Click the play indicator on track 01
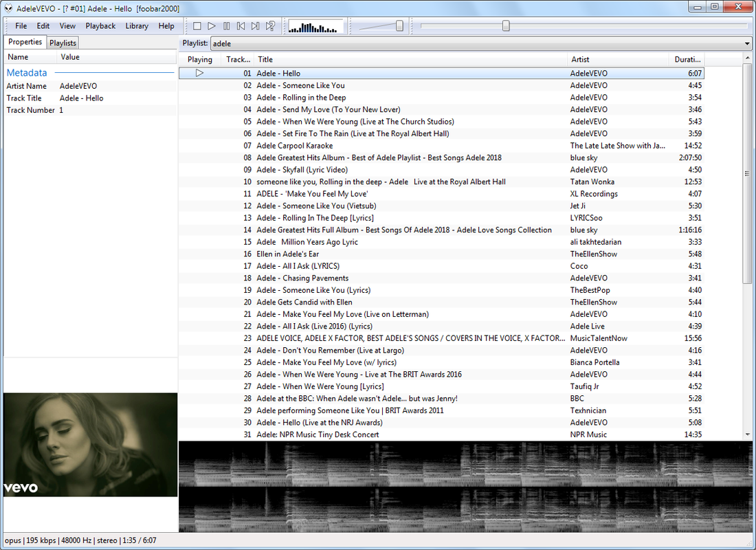The width and height of the screenshot is (756, 550). click(x=199, y=74)
